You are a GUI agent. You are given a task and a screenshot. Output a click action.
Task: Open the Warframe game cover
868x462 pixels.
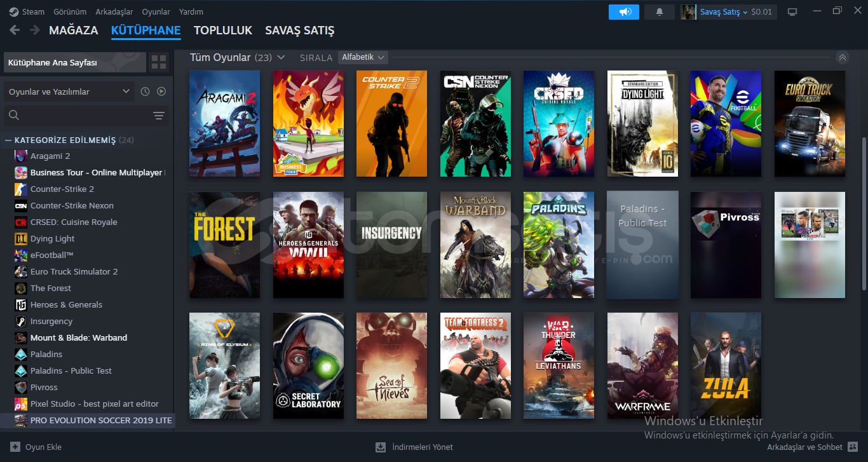(642, 365)
